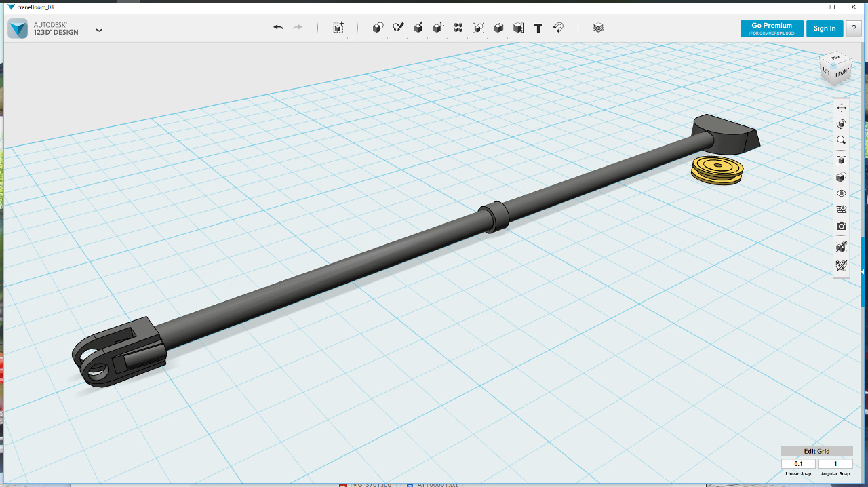This screenshot has width=868, height=487.
Task: Click the Fit view icon
Action: (x=842, y=161)
